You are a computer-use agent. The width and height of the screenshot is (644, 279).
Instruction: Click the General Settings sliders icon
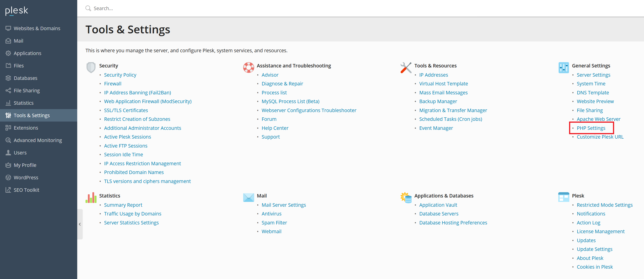coord(564,68)
